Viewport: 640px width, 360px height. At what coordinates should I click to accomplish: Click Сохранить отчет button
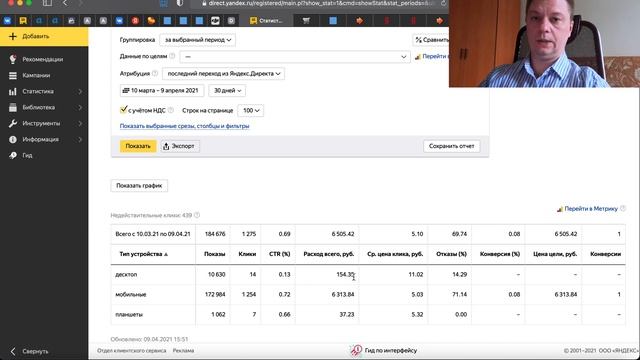451,146
